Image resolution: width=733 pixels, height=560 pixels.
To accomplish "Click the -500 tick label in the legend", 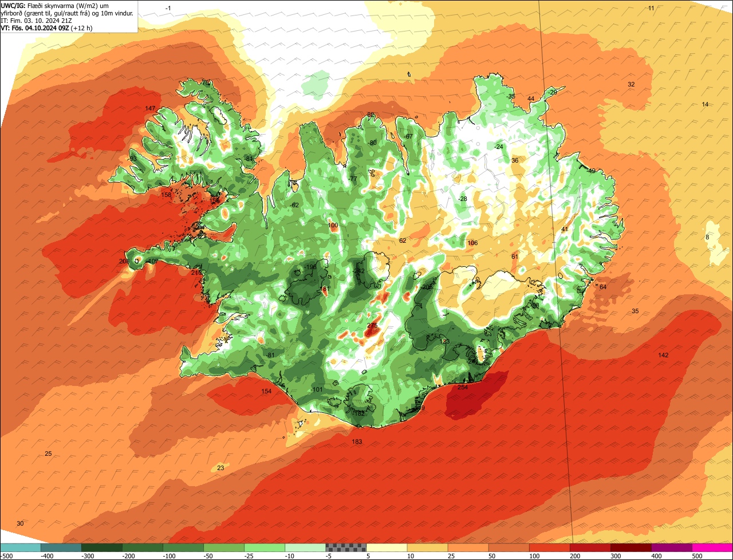I will 7,555.
